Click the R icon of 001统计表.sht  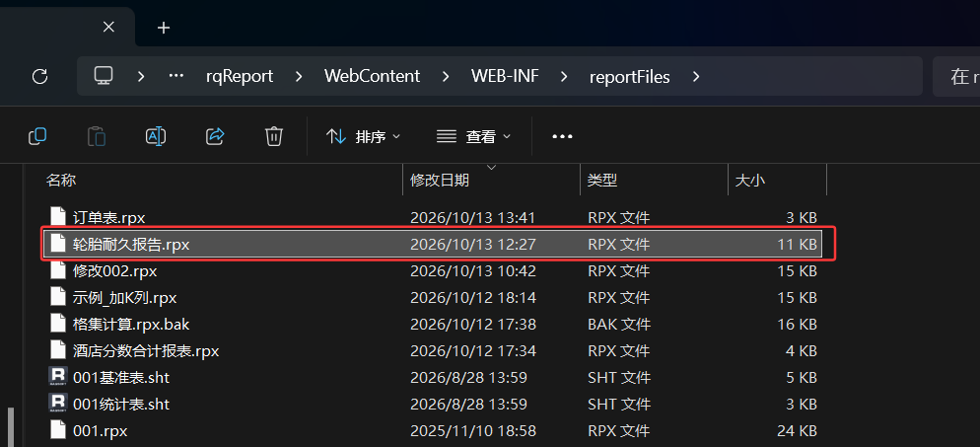(x=57, y=404)
